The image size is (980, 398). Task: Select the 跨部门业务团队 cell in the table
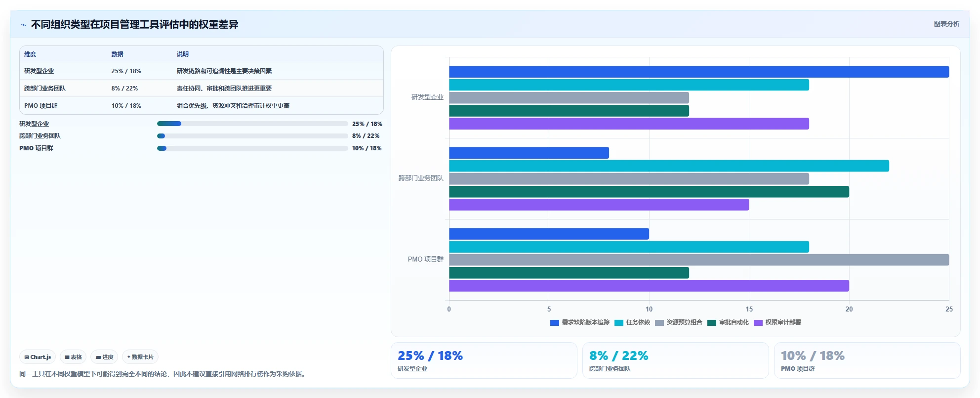pyautogui.click(x=45, y=88)
